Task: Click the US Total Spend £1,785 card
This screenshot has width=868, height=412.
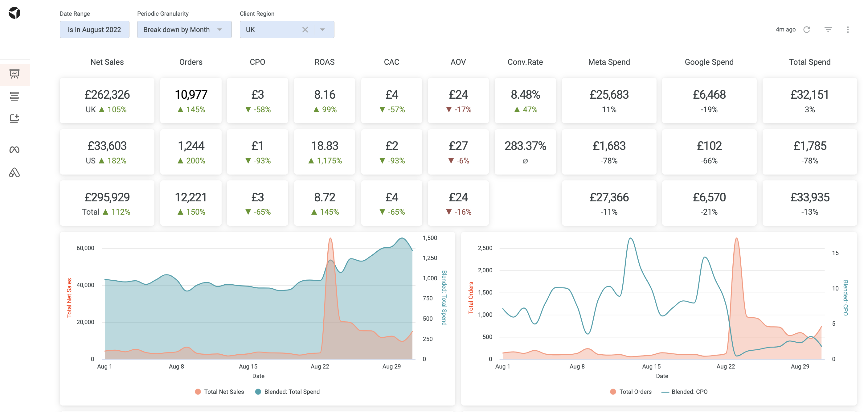Action: point(810,152)
